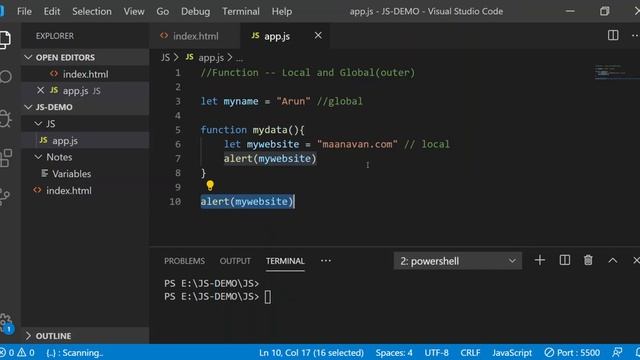Select app.js under the JS folder
640x360 pixels.
[85, 140]
